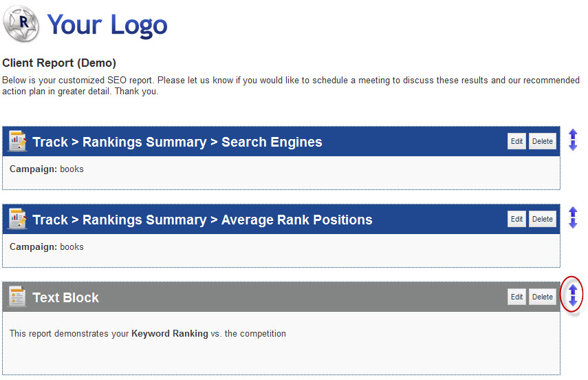Click the sheriff star logo icon
This screenshot has width=588, height=380.
[23, 24]
